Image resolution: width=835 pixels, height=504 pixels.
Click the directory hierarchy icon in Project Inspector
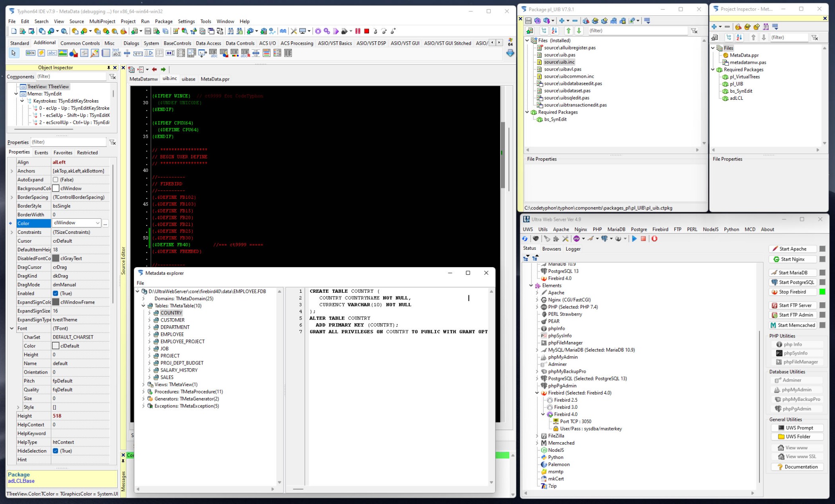[x=729, y=38]
